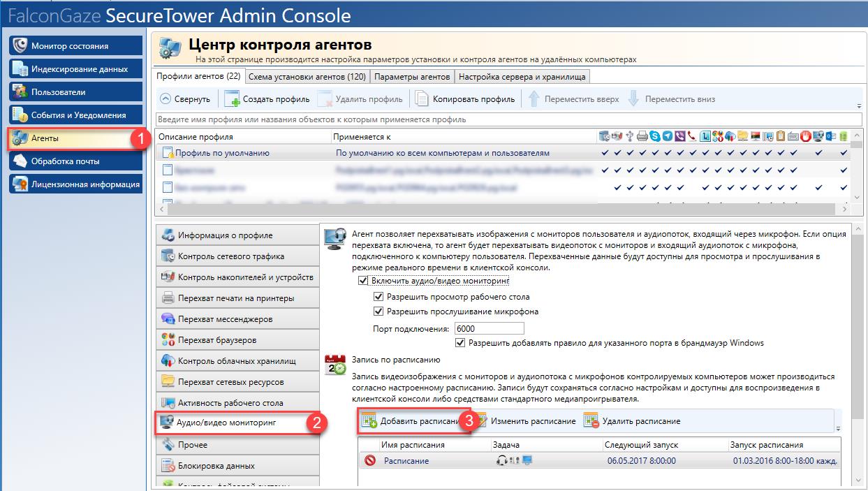Screen dimensions: 868x491
Task: Click the clipboard column icon
Action: [781, 136]
